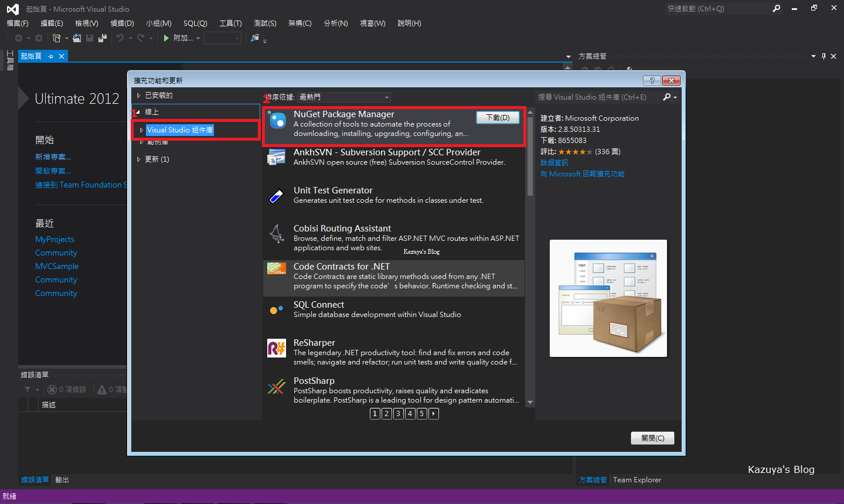
Task: Open the 工具(T) menu
Action: tap(230, 23)
